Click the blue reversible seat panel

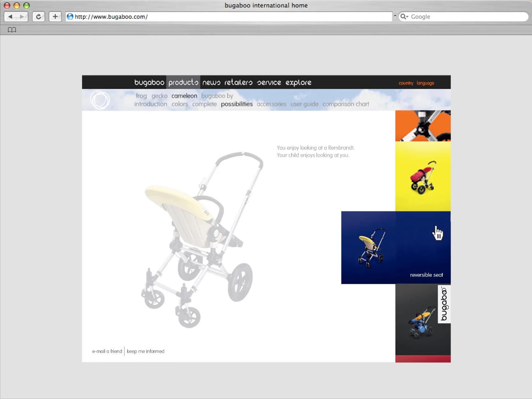[x=396, y=247]
